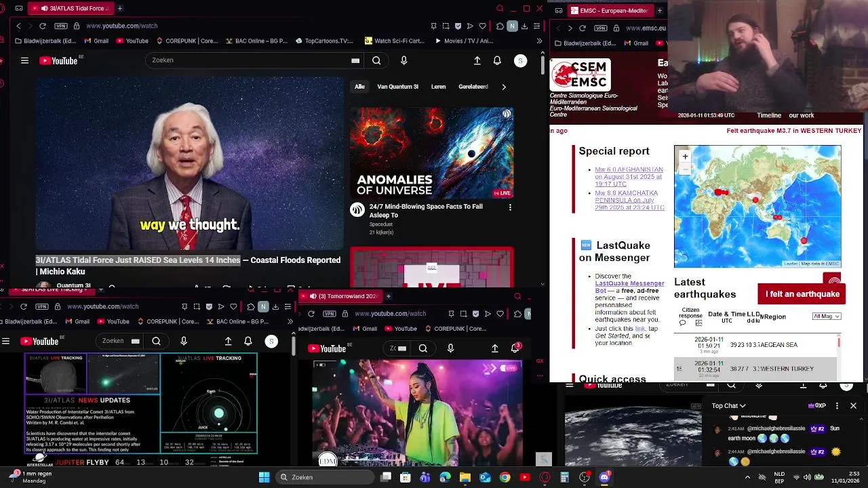Click I felt an earthquake button
Viewport: 868px width, 488px height.
(x=802, y=294)
